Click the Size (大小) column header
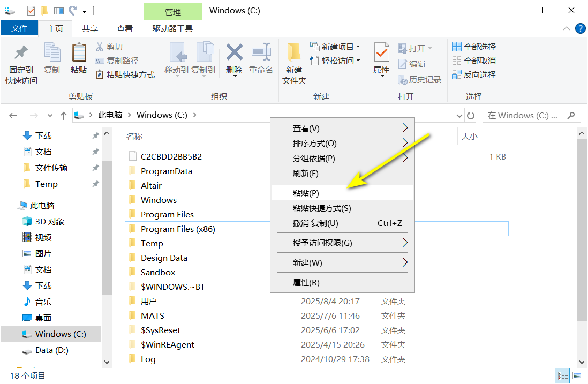 click(x=470, y=137)
